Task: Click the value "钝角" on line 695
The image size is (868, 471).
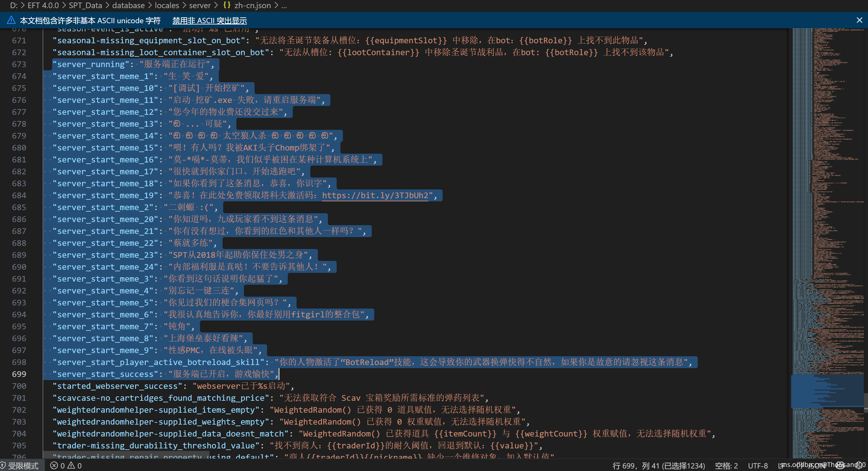Action: click(176, 326)
